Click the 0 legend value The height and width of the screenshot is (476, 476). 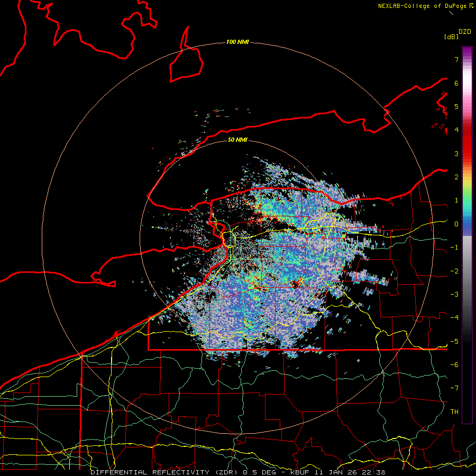456,224
